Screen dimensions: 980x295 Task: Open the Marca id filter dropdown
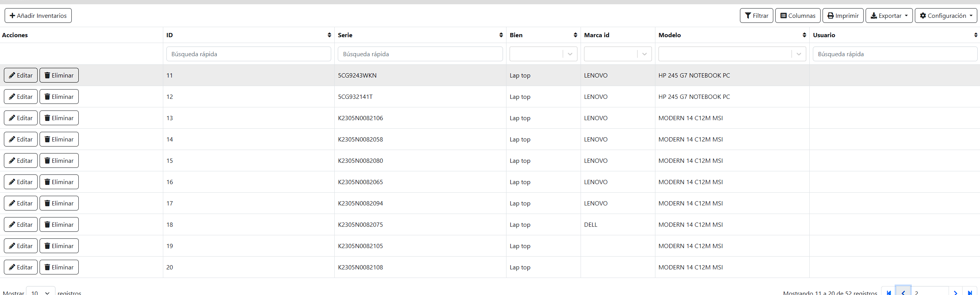tap(645, 54)
